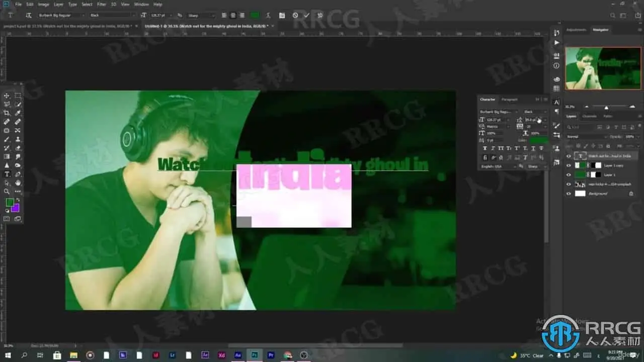
Task: Open the warped text options
Action: tap(269, 16)
